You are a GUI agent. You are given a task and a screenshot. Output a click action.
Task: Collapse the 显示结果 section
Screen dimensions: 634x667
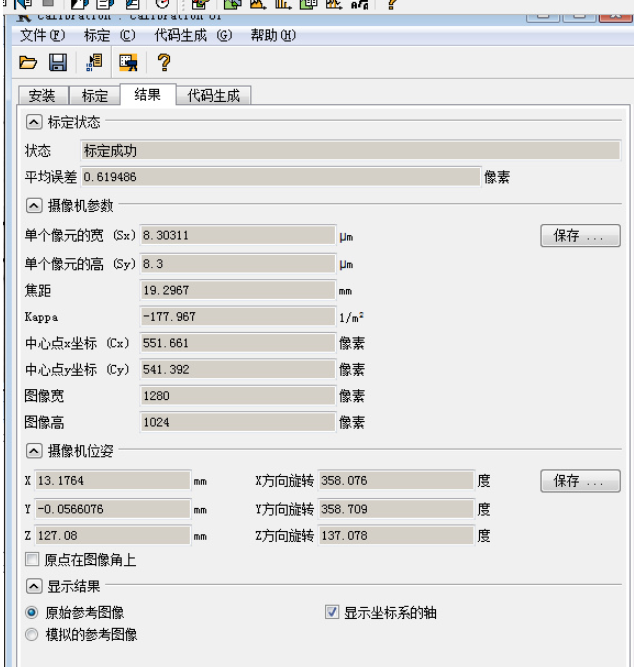tap(34, 587)
